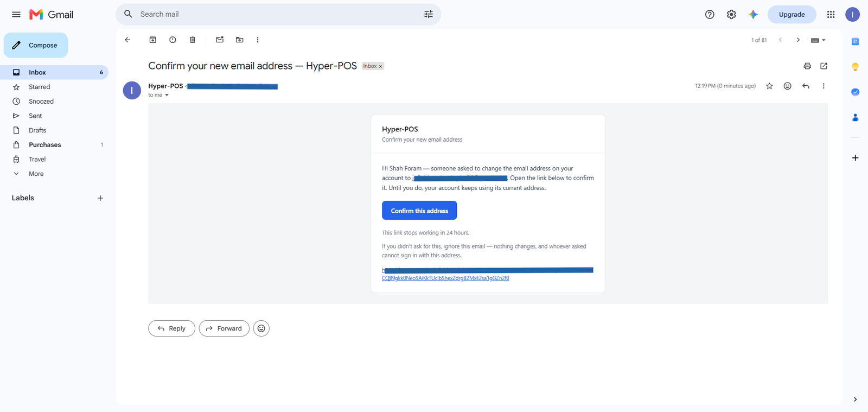Delete this email with trash icon
868x412 pixels.
click(193, 40)
